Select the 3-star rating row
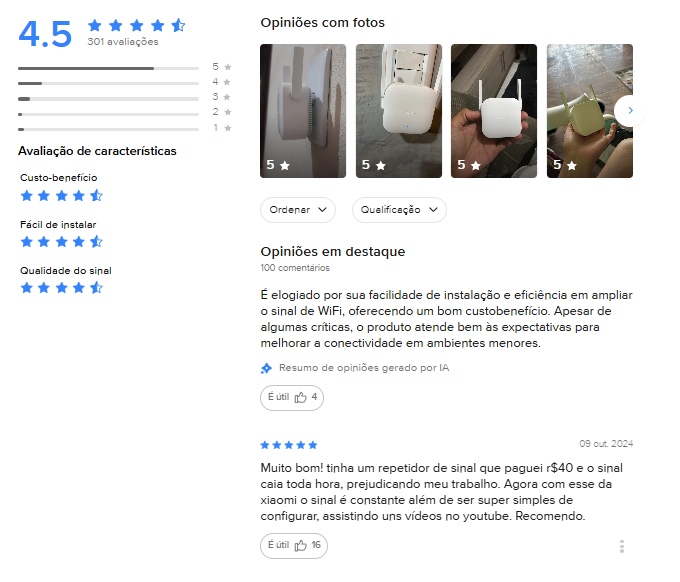 (124, 98)
